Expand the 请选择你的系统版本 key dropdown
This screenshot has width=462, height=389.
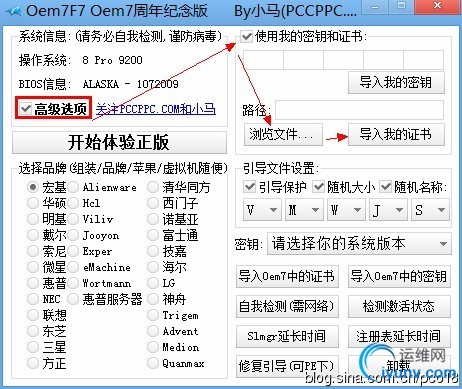tap(359, 244)
